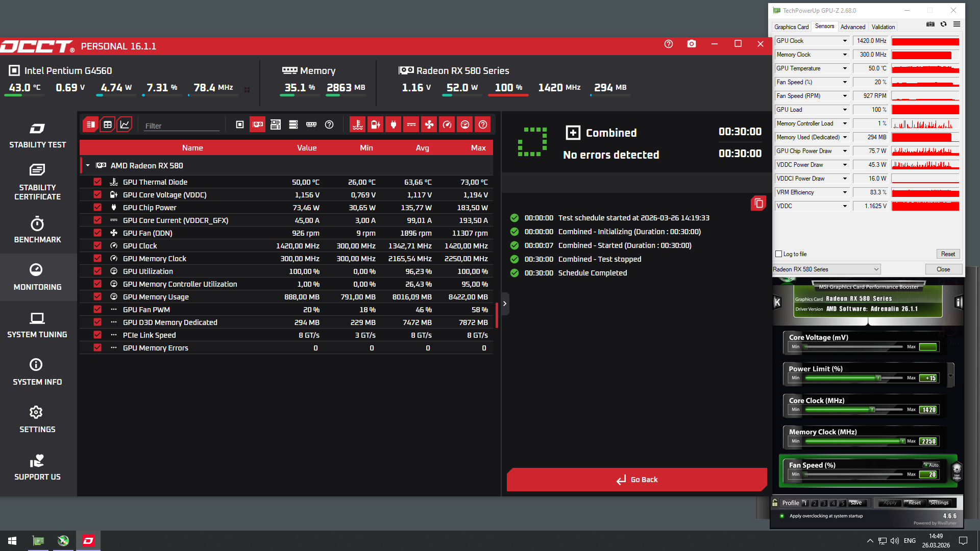Image resolution: width=980 pixels, height=551 pixels.
Task: Click the OCCT screenshot camera icon
Action: [692, 44]
